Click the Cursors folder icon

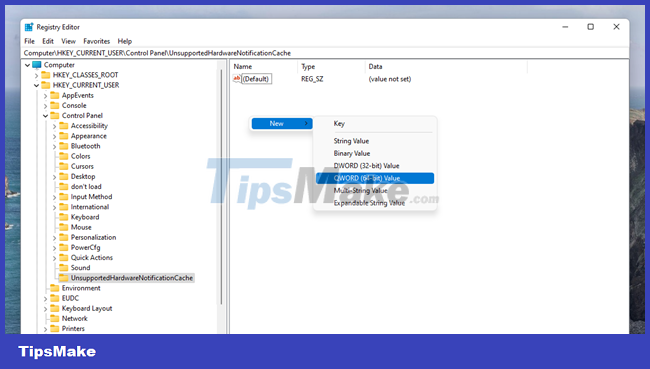[x=63, y=166]
